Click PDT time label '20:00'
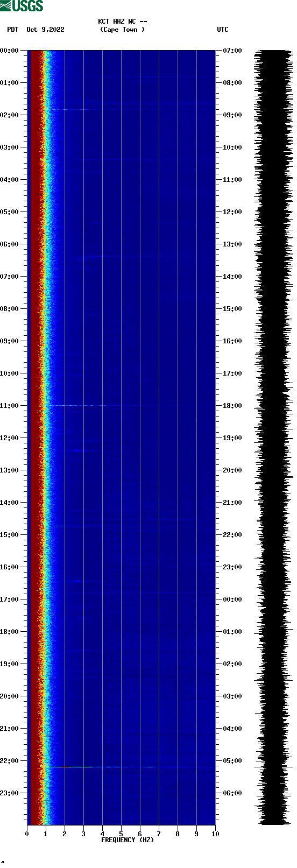 click(10, 696)
